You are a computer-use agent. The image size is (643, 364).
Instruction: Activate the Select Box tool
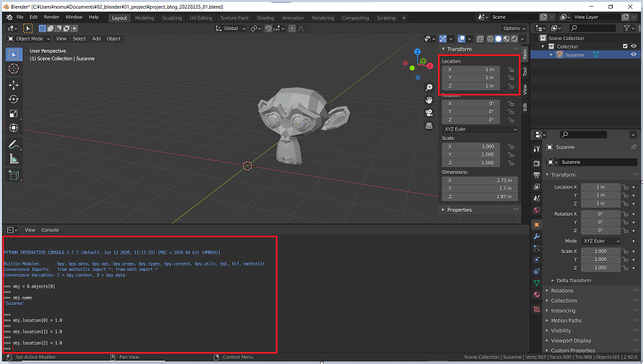[13, 55]
